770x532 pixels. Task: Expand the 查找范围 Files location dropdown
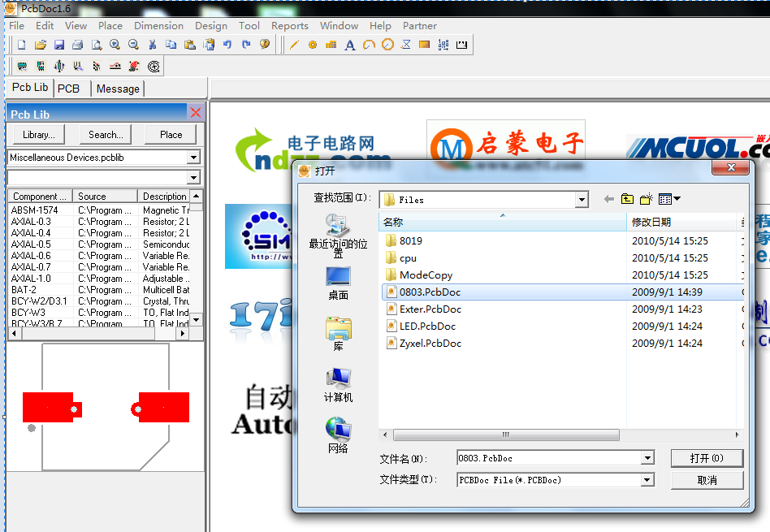pyautogui.click(x=582, y=199)
